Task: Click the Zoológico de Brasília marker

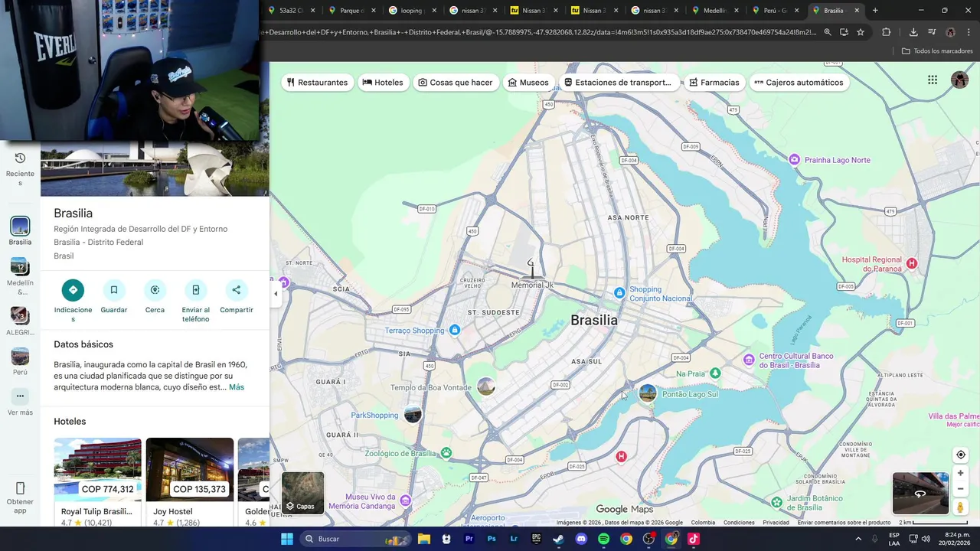Action: (446, 453)
